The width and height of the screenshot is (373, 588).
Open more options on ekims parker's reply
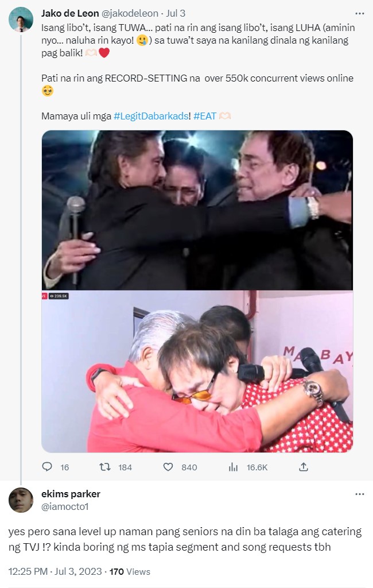coord(360,494)
